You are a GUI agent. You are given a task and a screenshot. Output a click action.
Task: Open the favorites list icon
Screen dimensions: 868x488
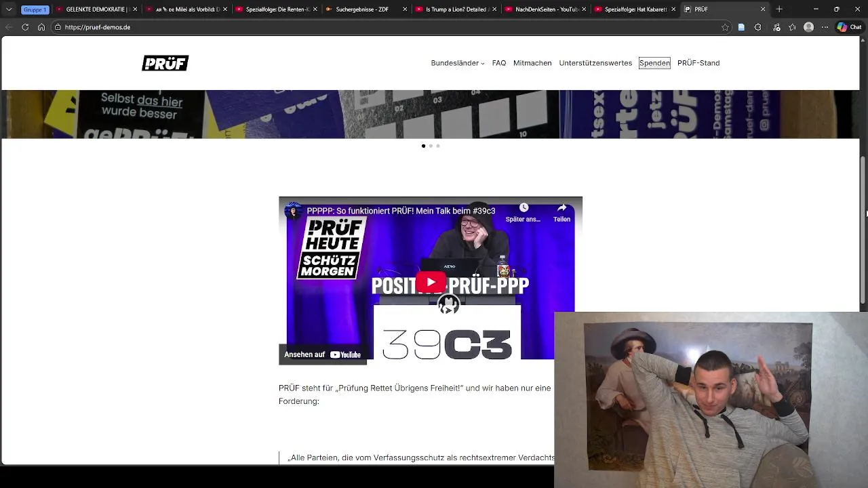pos(792,27)
